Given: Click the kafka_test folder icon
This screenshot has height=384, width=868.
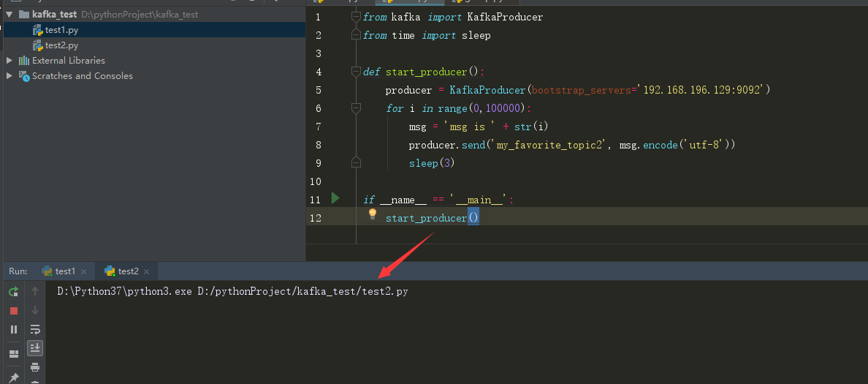Looking at the screenshot, I should coord(24,15).
